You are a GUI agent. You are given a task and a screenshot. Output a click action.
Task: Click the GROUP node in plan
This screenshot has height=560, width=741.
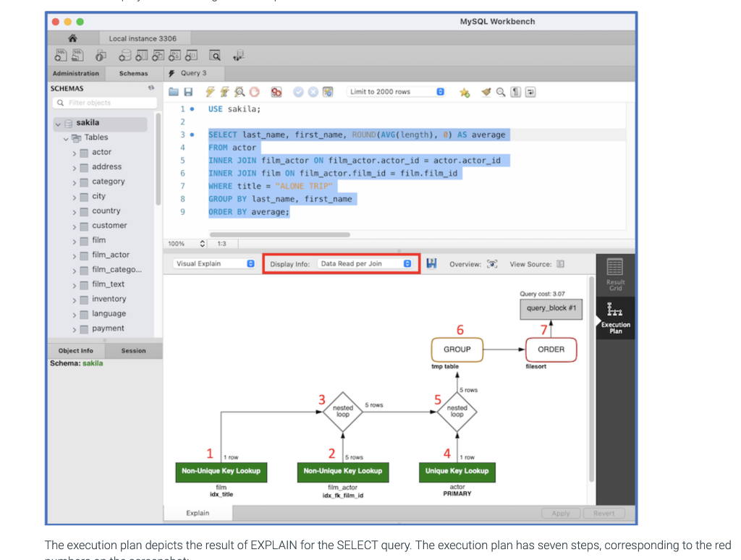point(457,349)
